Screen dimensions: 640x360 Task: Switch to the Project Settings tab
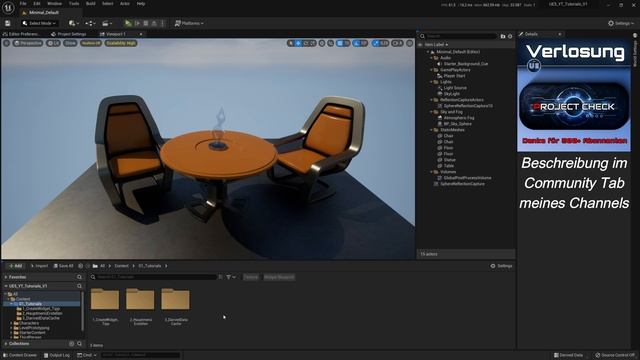69,34
